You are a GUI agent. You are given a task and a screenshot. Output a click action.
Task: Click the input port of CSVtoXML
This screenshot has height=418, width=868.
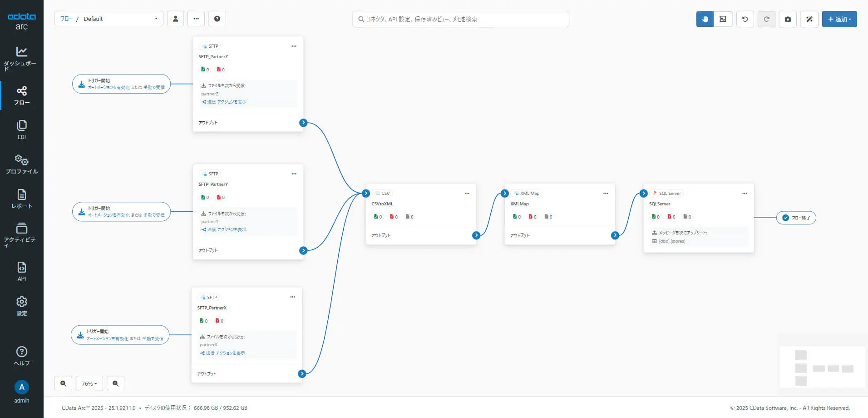click(366, 193)
